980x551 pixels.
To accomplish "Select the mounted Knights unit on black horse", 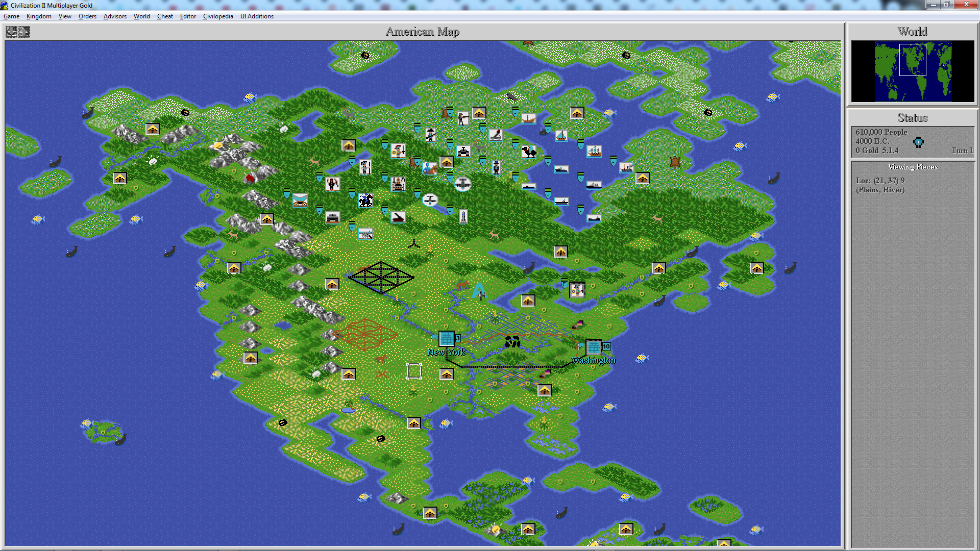I will tap(365, 201).
